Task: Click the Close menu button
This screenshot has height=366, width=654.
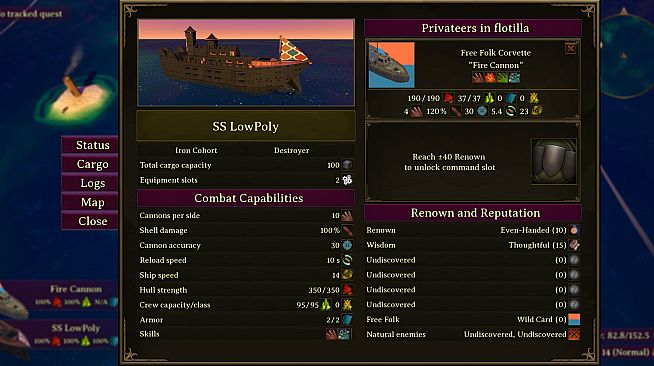Action: coord(91,221)
